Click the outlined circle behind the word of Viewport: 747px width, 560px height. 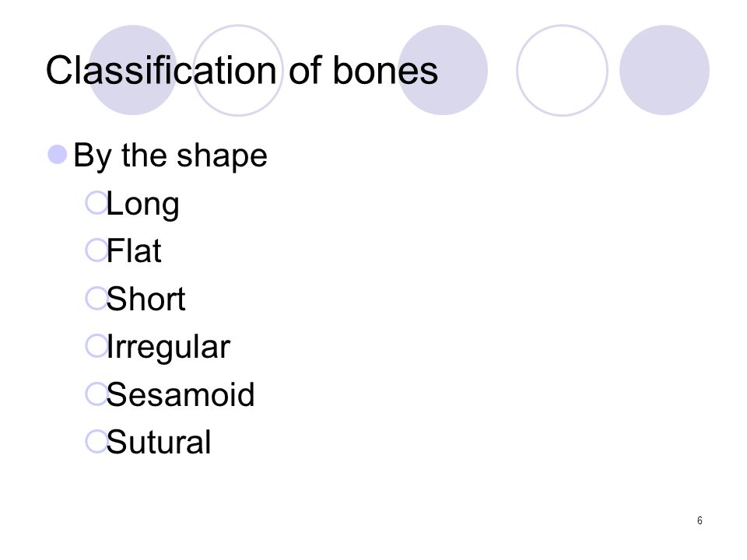238,70
